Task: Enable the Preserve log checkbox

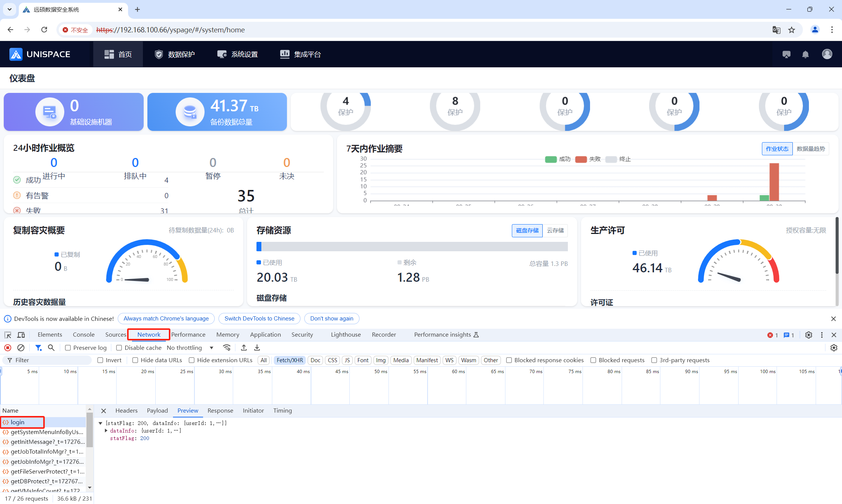Action: [68, 348]
